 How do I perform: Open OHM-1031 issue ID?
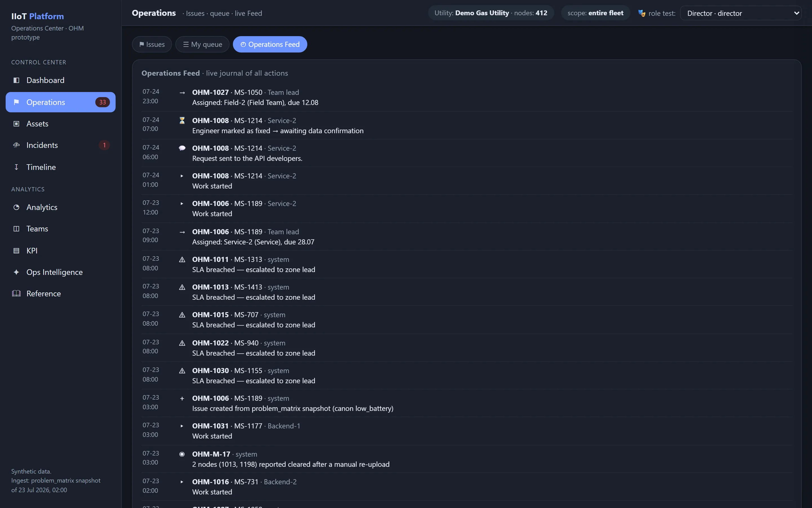click(210, 426)
